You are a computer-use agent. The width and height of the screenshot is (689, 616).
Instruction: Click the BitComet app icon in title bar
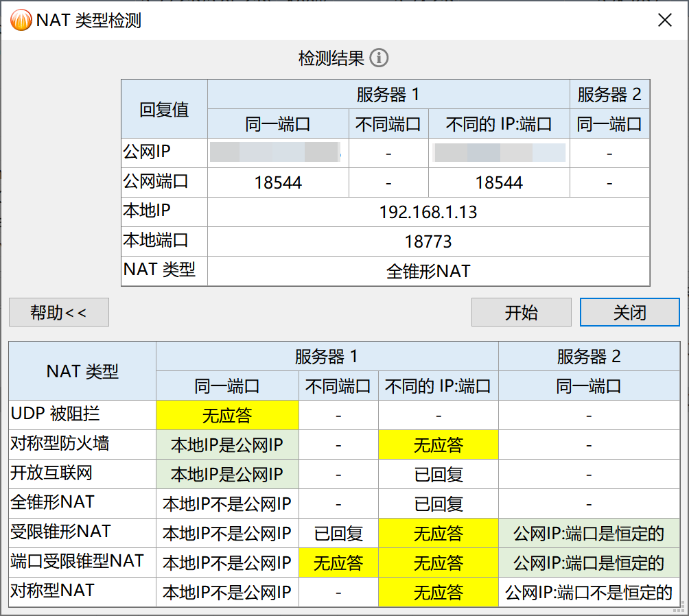coord(21,21)
